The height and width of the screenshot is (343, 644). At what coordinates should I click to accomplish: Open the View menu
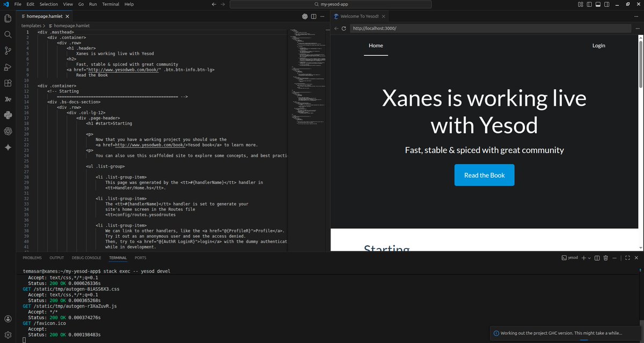[68, 4]
